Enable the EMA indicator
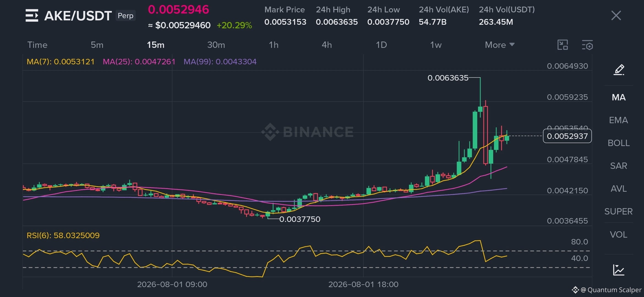The width and height of the screenshot is (644, 297). [618, 120]
